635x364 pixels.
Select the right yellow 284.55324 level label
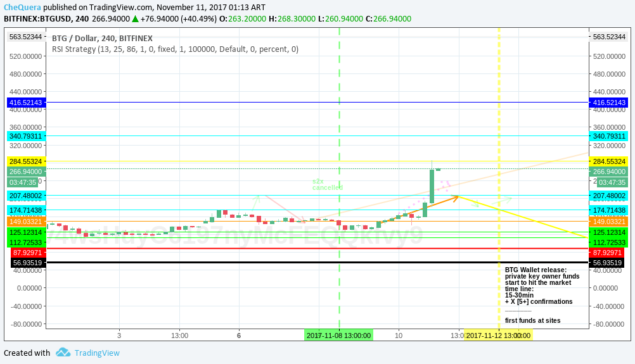609,161
